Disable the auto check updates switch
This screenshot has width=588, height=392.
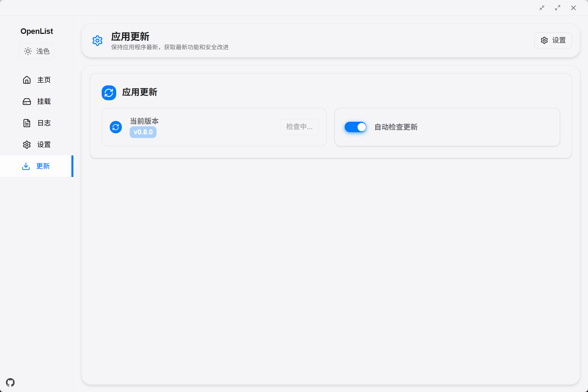pos(355,127)
